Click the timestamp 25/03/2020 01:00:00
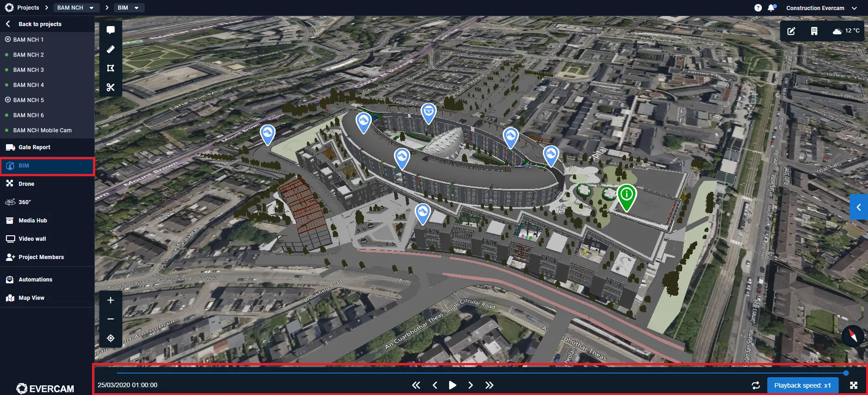The height and width of the screenshot is (395, 868). click(127, 385)
